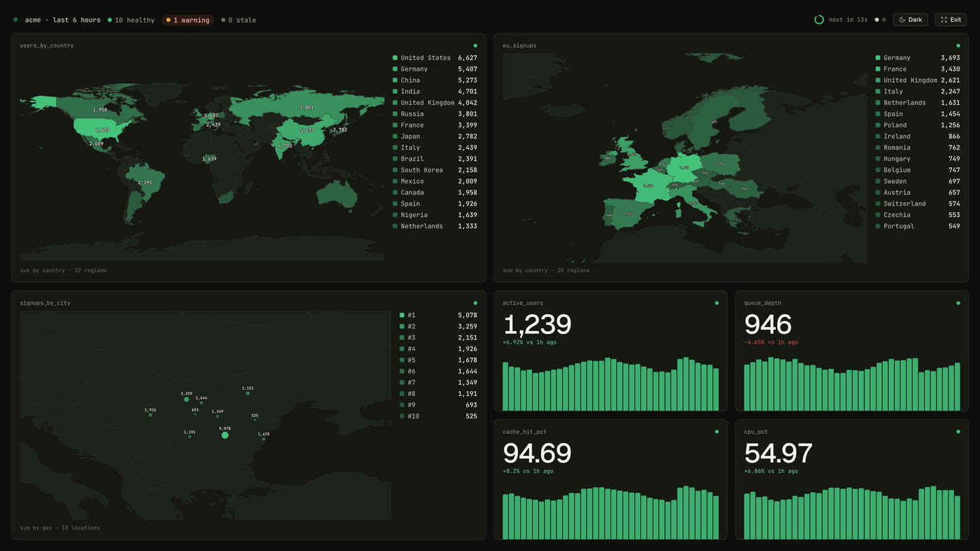
Task: Click the Switzerland legend label
Action: tap(905, 203)
